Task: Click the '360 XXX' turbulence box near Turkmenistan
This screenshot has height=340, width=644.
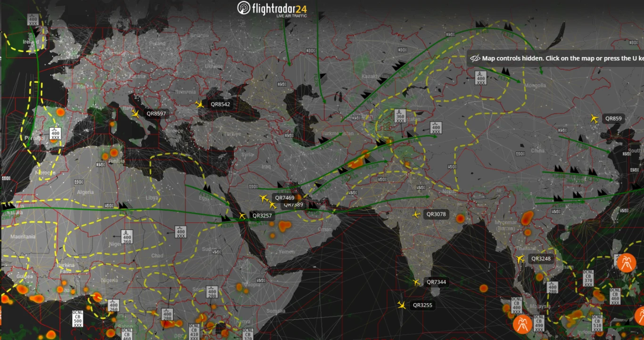Action: tap(400, 116)
